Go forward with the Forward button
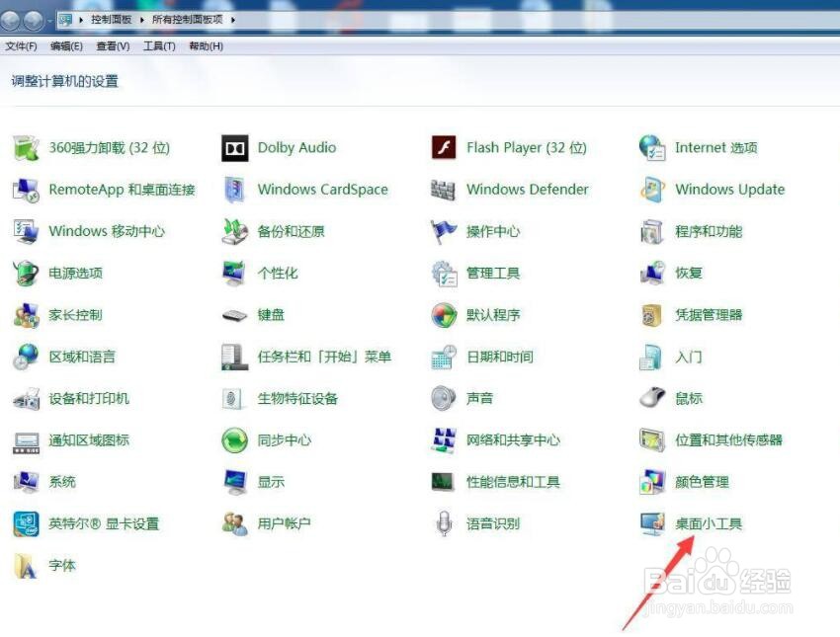 pos(34,21)
